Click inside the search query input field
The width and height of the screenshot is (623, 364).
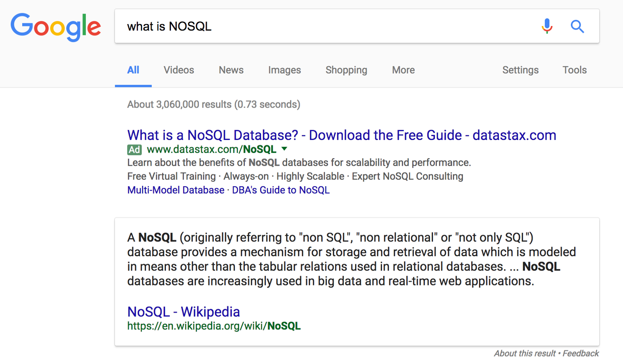tap(331, 26)
